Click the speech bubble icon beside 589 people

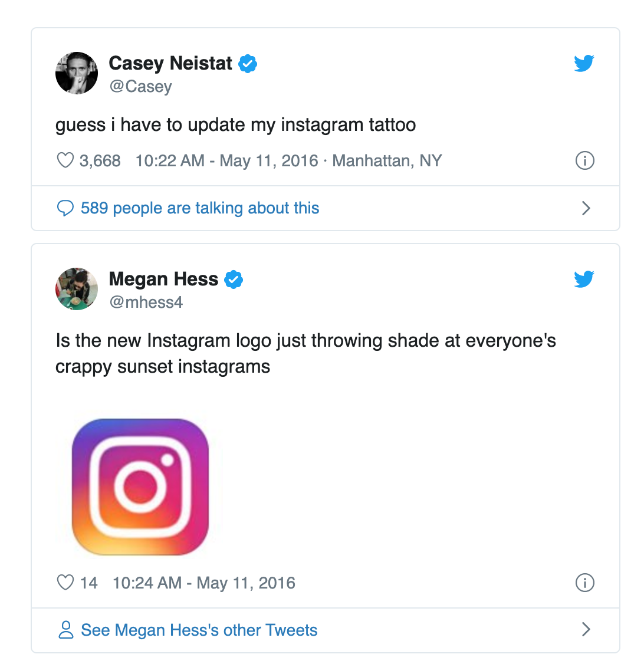pos(65,208)
